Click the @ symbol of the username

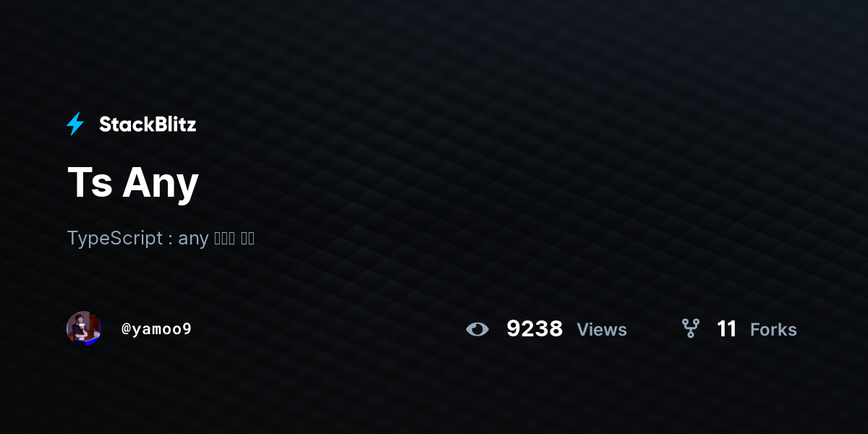(125, 330)
